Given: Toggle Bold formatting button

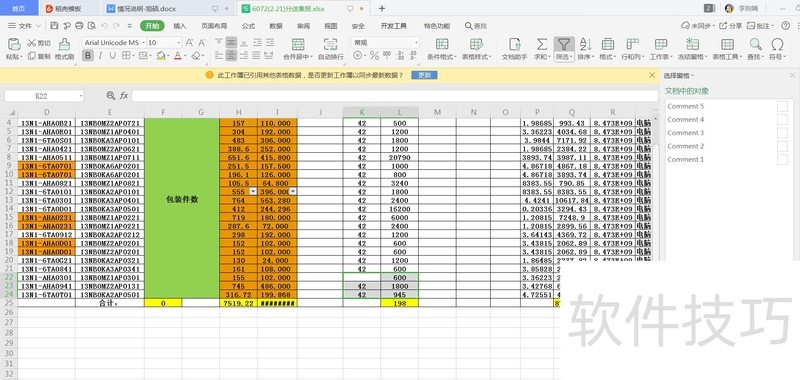Looking at the screenshot, I should (x=88, y=56).
